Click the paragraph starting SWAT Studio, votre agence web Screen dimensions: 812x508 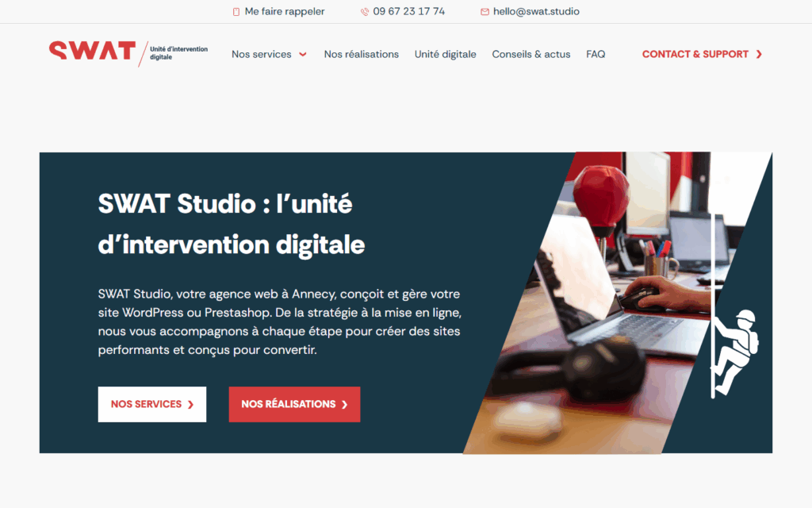(x=280, y=322)
